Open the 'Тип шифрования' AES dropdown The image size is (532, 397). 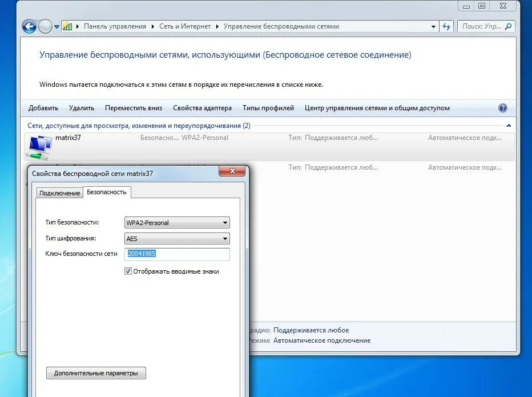(177, 238)
